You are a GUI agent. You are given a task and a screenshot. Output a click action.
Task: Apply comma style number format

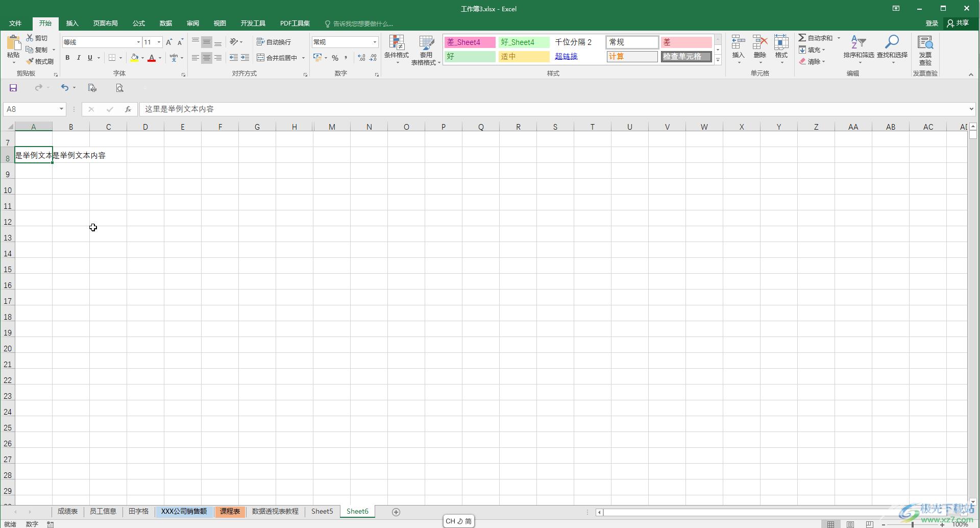[x=346, y=58]
